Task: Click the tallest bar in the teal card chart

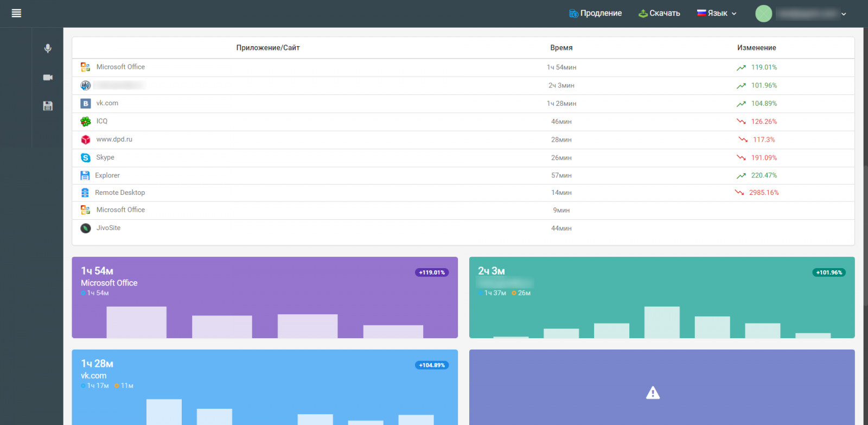Action: click(662, 322)
